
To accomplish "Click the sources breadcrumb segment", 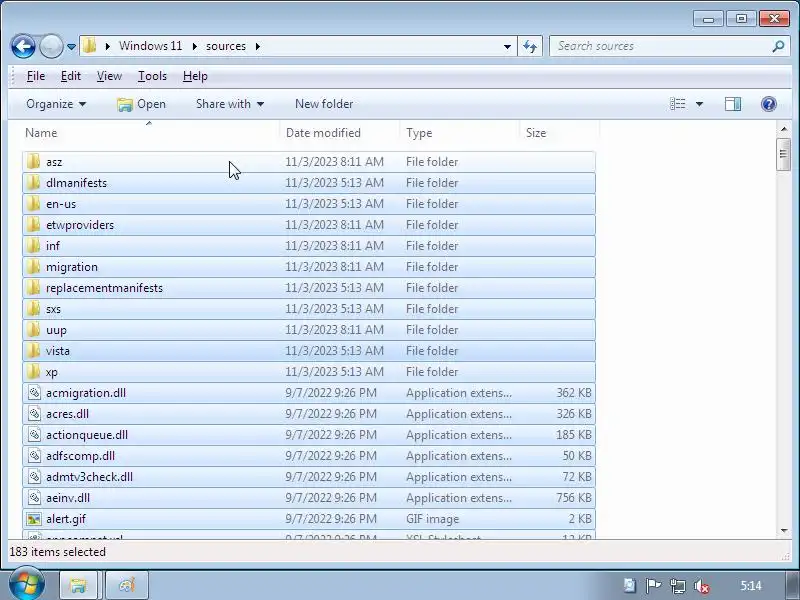I will click(x=226, y=46).
